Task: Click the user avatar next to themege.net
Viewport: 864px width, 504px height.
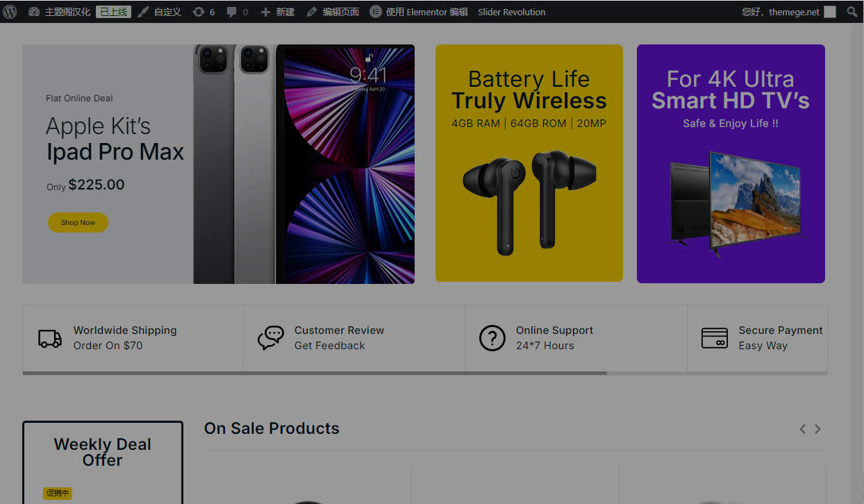Action: 830,12
